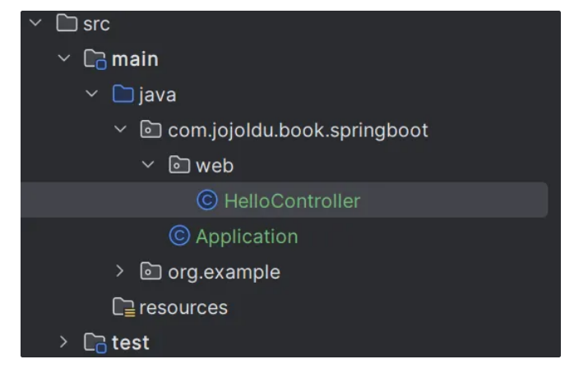Click the web package folder icon
Viewport: 588px width, 373px height.
pyautogui.click(x=179, y=165)
